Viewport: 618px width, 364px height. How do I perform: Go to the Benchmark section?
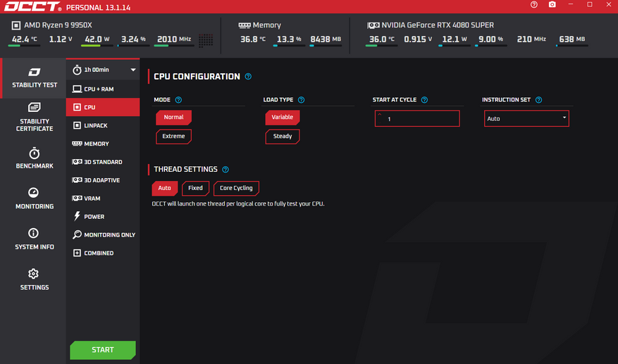point(35,158)
